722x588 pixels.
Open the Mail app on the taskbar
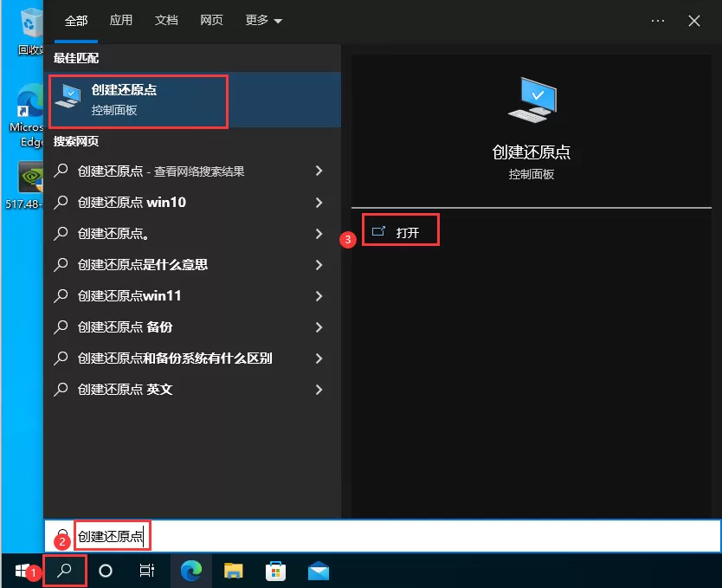click(317, 572)
